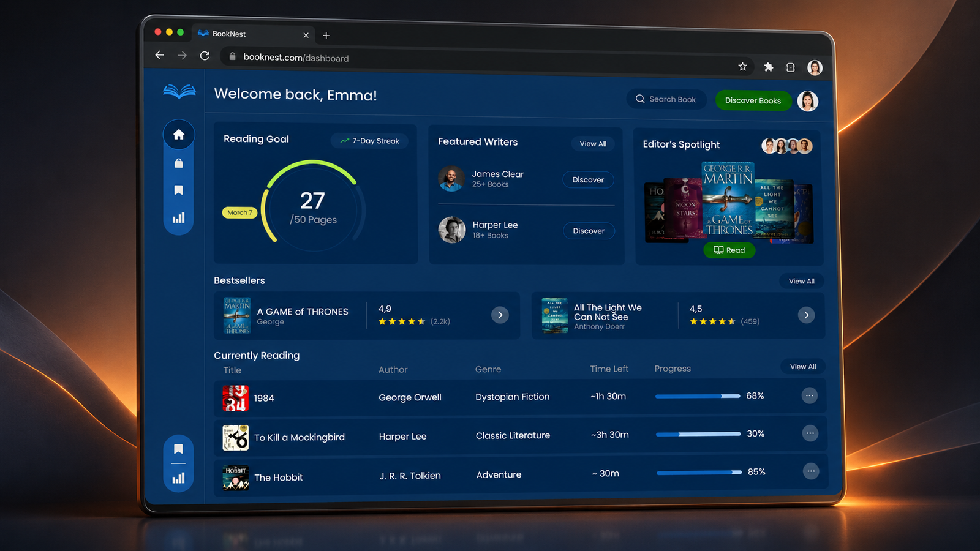Click the browser forward arrow
Image resolution: width=980 pixels, height=551 pixels.
click(182, 56)
